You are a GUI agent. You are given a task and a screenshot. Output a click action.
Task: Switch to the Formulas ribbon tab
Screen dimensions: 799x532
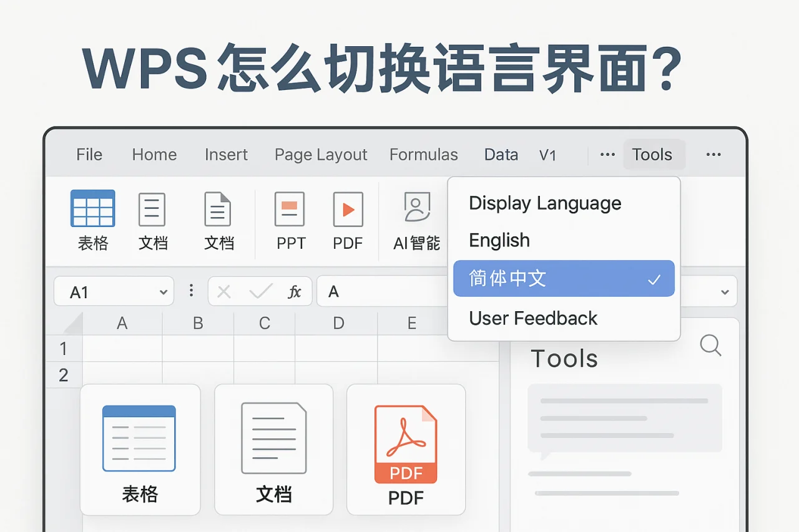click(x=424, y=155)
